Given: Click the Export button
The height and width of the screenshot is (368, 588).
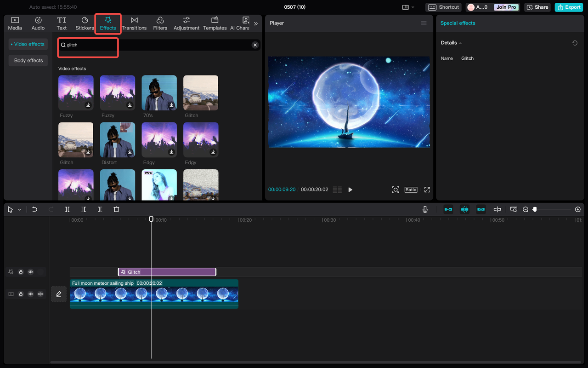Looking at the screenshot, I should coord(569,7).
